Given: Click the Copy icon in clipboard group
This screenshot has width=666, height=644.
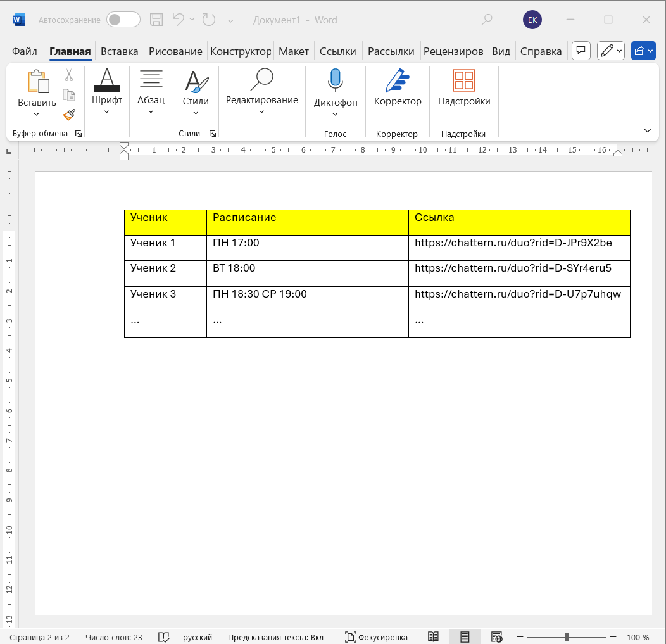Looking at the screenshot, I should point(69,95).
